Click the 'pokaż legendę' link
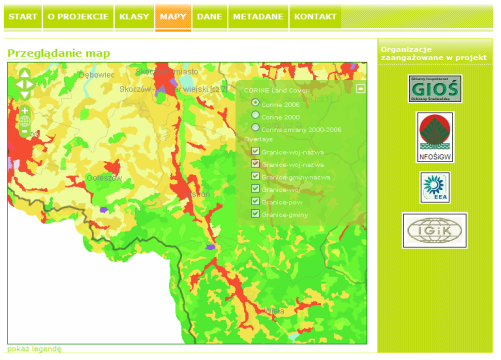This screenshot has width=501, height=360. 34,349
